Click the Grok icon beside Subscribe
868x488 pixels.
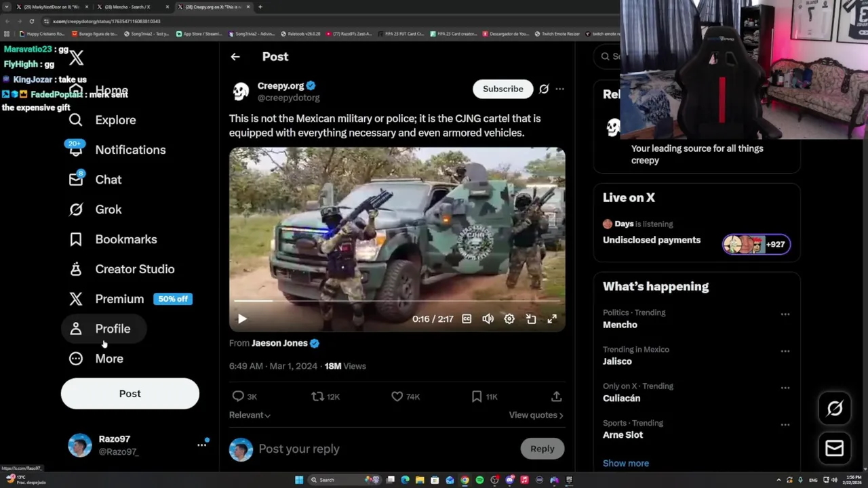(x=544, y=89)
